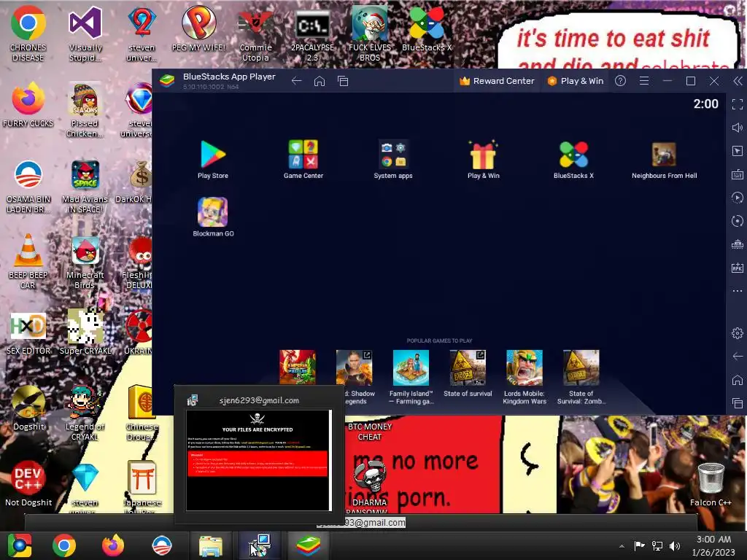
Task: Open the Play Store app in BlueStacks
Action: (x=212, y=160)
